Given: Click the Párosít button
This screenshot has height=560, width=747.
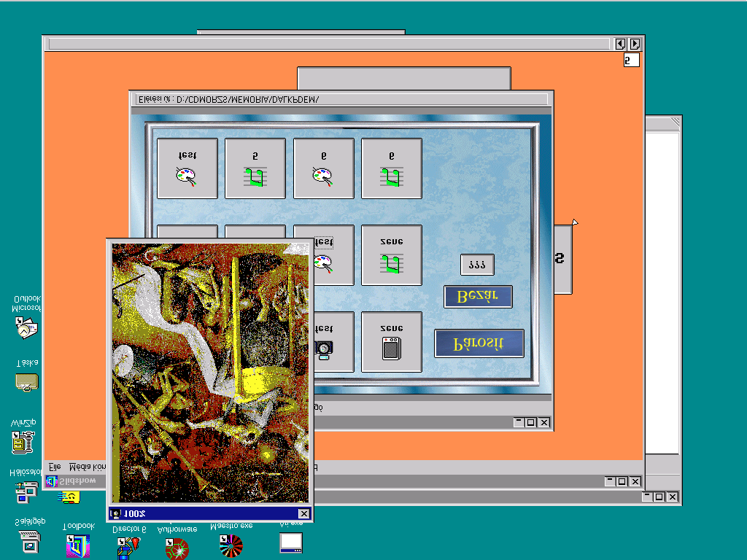Looking at the screenshot, I should pos(479,343).
